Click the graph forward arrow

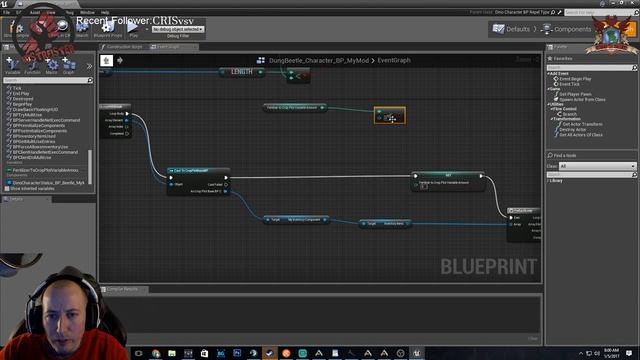click(120, 60)
